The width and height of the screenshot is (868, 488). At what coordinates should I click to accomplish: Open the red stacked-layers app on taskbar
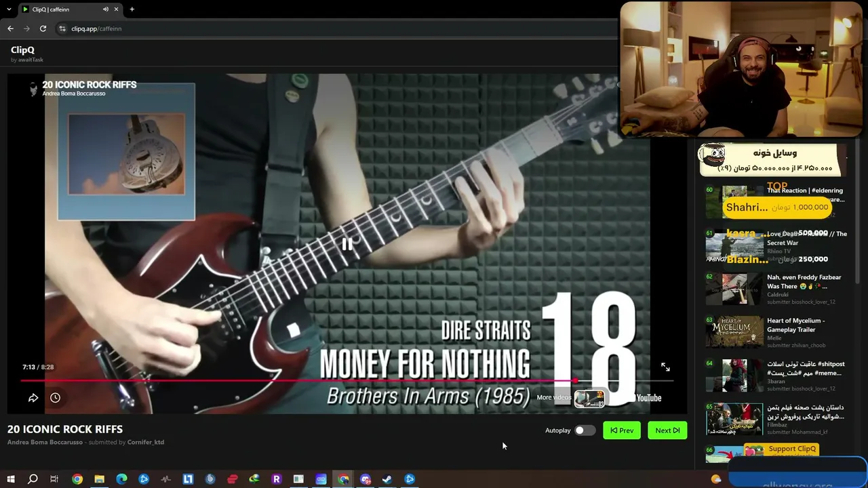(233, 479)
